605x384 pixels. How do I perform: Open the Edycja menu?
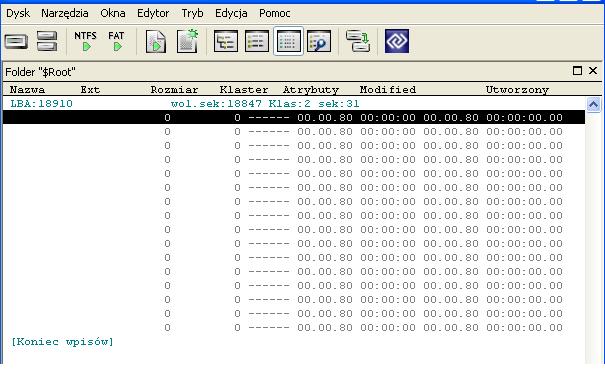tap(231, 14)
